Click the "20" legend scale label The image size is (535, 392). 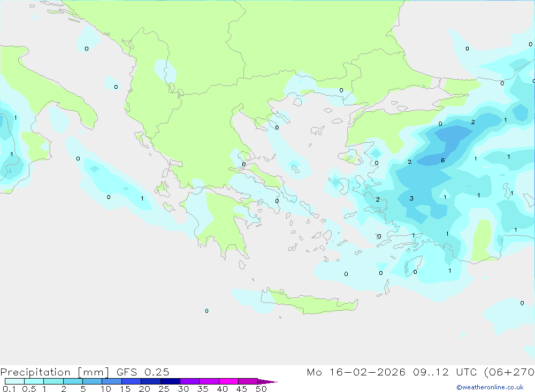click(144, 389)
